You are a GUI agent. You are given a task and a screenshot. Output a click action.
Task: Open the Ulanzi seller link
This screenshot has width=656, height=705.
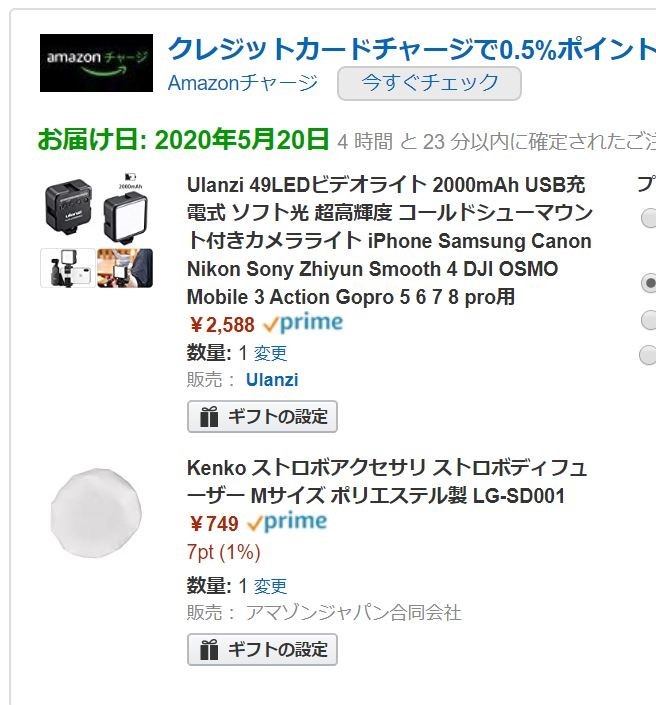click(x=273, y=380)
